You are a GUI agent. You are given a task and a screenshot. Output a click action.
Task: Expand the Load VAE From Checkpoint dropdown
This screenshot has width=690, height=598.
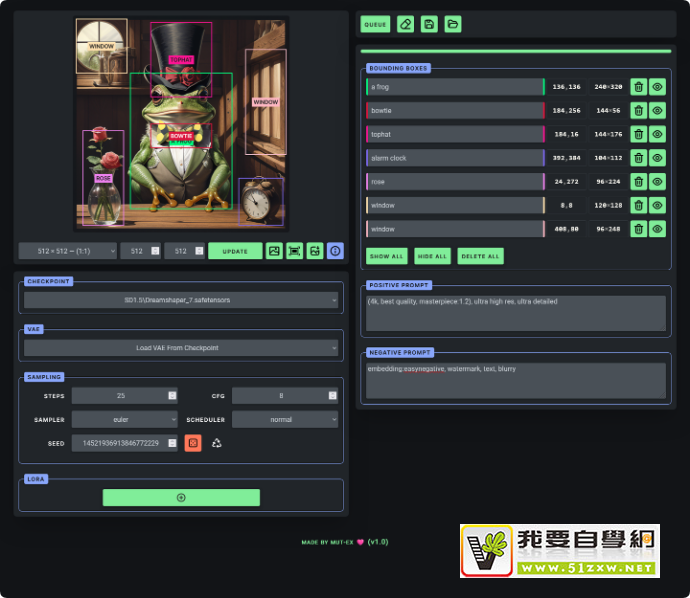tap(181, 348)
